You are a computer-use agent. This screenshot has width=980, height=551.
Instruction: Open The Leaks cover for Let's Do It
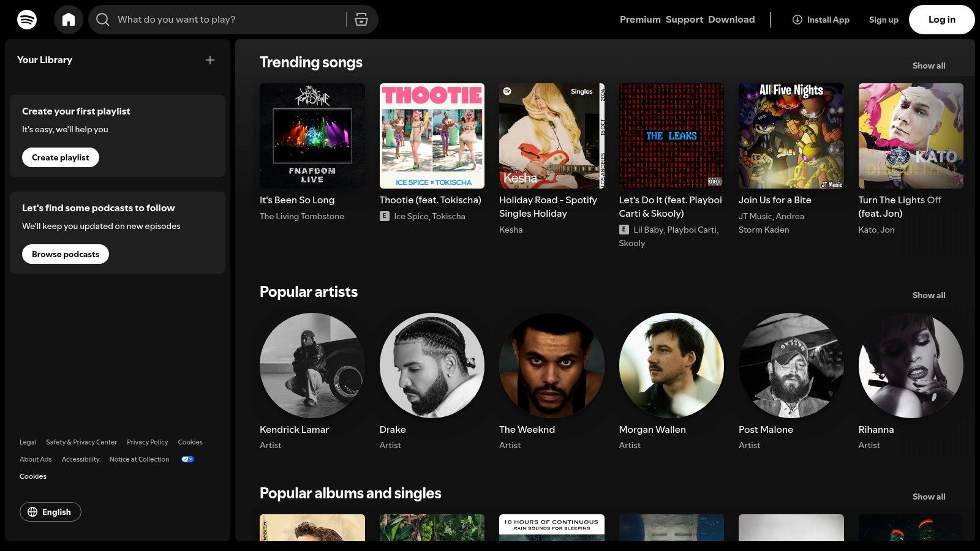[671, 136]
